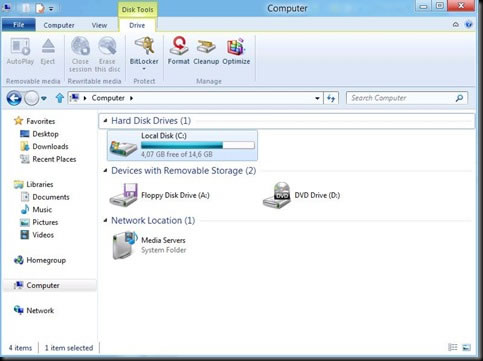The width and height of the screenshot is (483, 361).
Task: Switch to the View ribbon tab
Action: [x=99, y=25]
